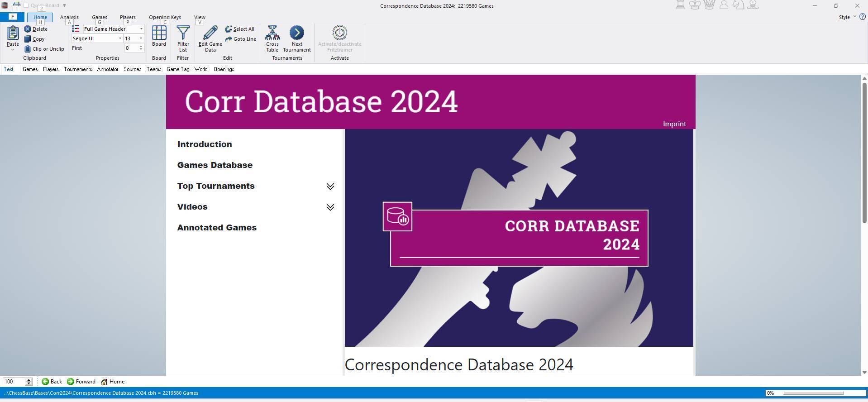Open the Sources list tab

pyautogui.click(x=133, y=69)
